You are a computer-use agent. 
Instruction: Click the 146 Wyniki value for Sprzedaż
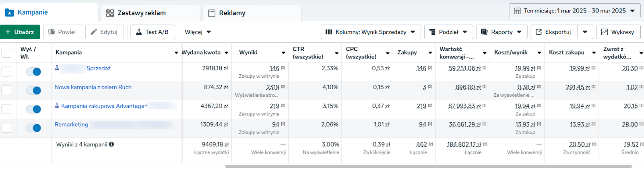click(x=274, y=69)
